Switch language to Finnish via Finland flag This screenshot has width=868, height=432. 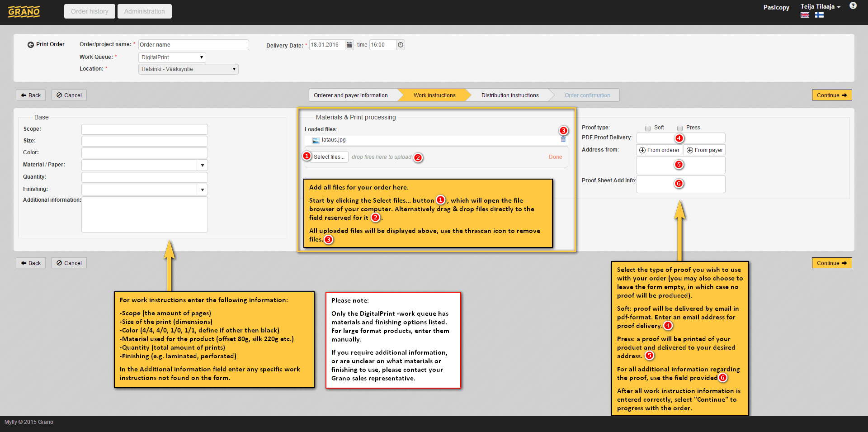819,15
